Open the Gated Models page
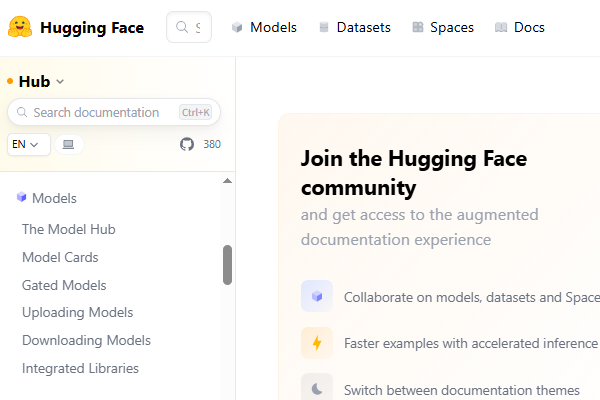The width and height of the screenshot is (600, 400). coord(64,285)
